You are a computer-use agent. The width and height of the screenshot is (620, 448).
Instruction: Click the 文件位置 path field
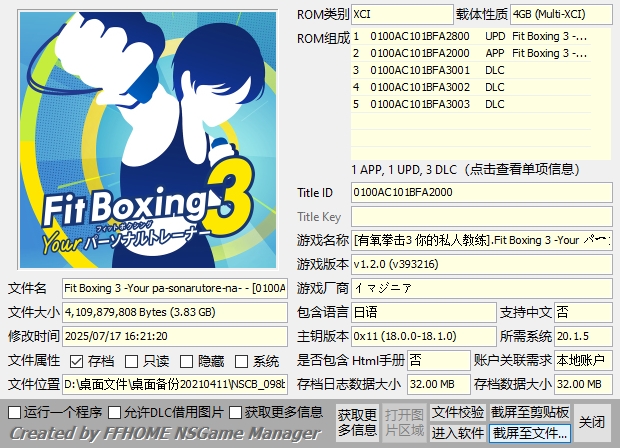(174, 384)
